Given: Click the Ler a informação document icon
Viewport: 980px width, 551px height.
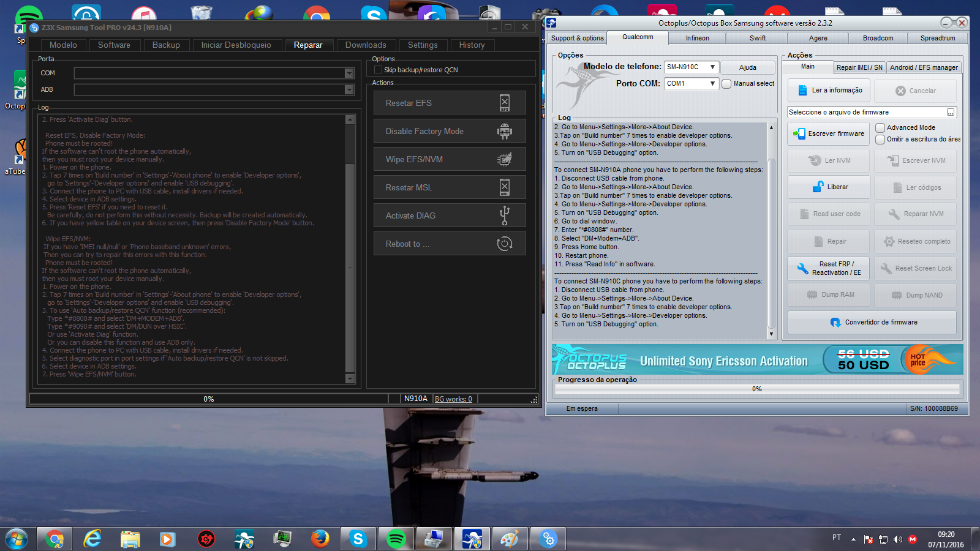Looking at the screenshot, I should 802,91.
